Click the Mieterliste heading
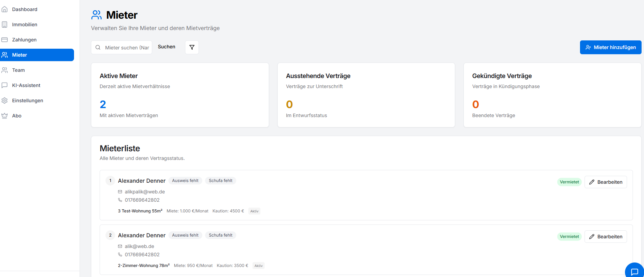 coord(120,149)
